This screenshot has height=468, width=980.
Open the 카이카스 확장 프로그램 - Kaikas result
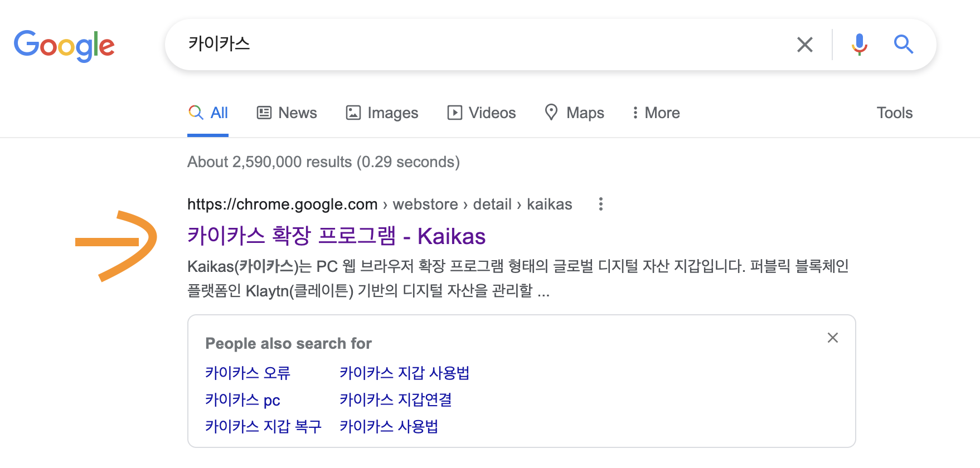pos(336,236)
